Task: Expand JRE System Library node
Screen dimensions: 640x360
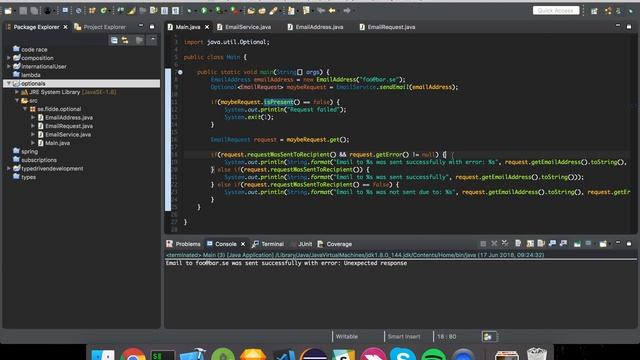Action: (17, 92)
